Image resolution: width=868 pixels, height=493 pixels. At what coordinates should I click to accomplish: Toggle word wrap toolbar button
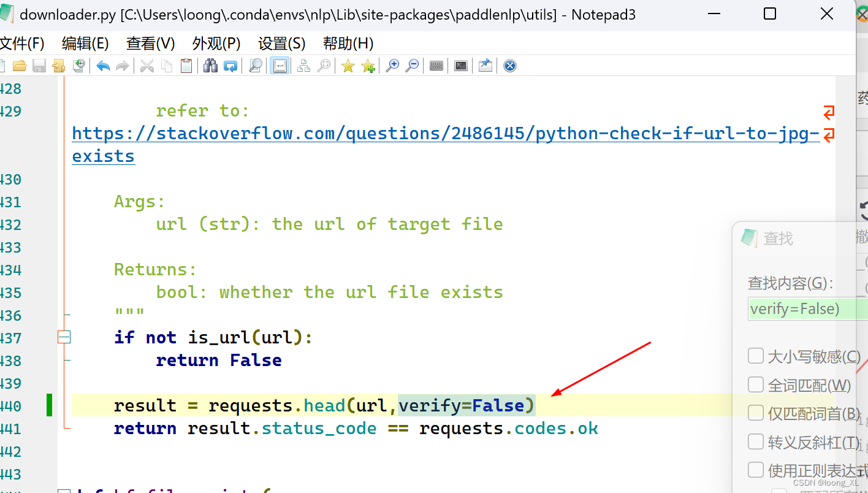point(280,66)
